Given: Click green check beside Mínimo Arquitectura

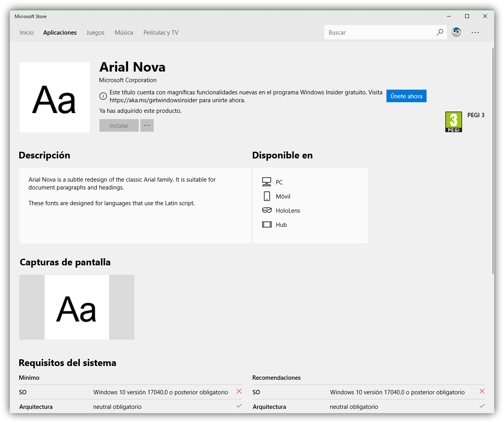Looking at the screenshot, I should click(x=239, y=406).
